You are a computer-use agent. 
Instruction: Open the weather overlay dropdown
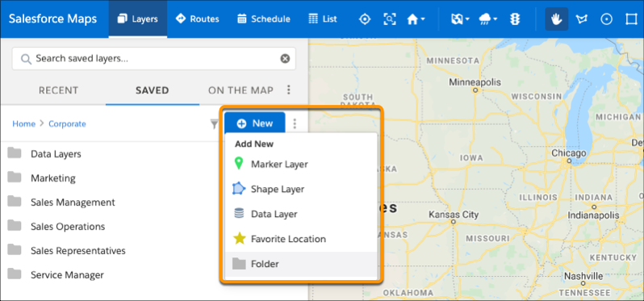coord(488,19)
